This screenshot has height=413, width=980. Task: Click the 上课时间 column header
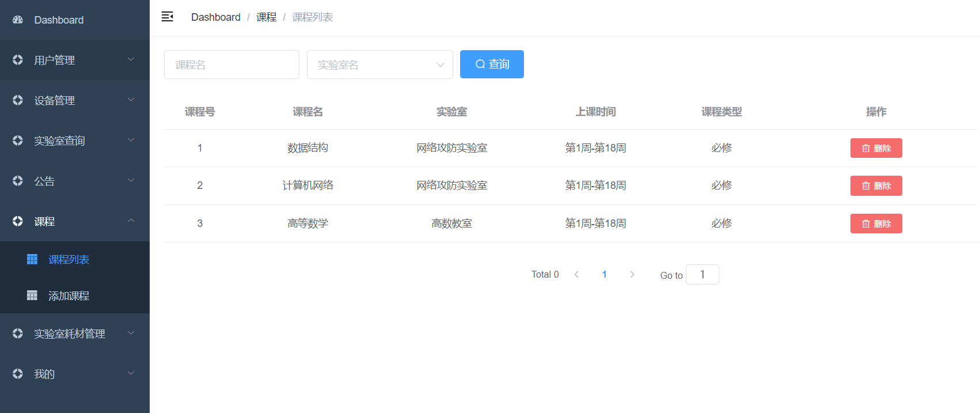coord(596,112)
